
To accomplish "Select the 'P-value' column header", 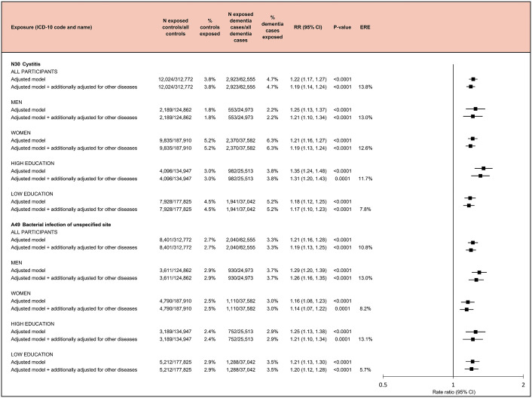I will (x=342, y=27).
